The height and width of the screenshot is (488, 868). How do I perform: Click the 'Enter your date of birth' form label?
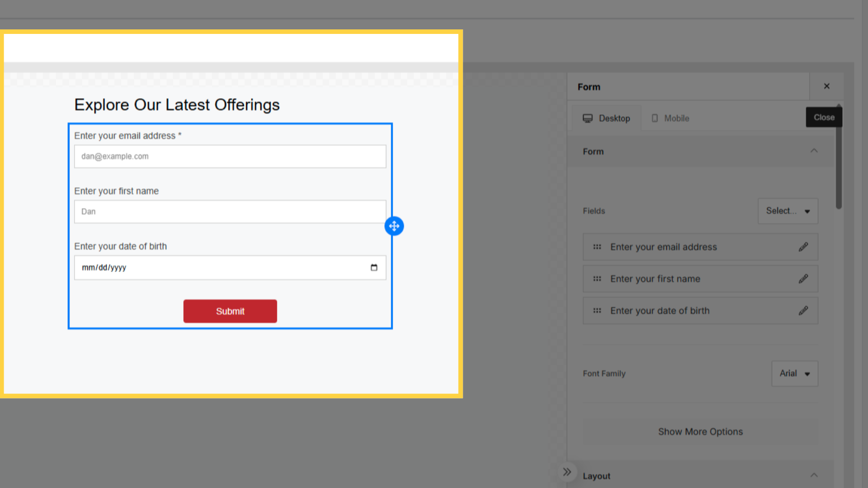click(x=120, y=246)
